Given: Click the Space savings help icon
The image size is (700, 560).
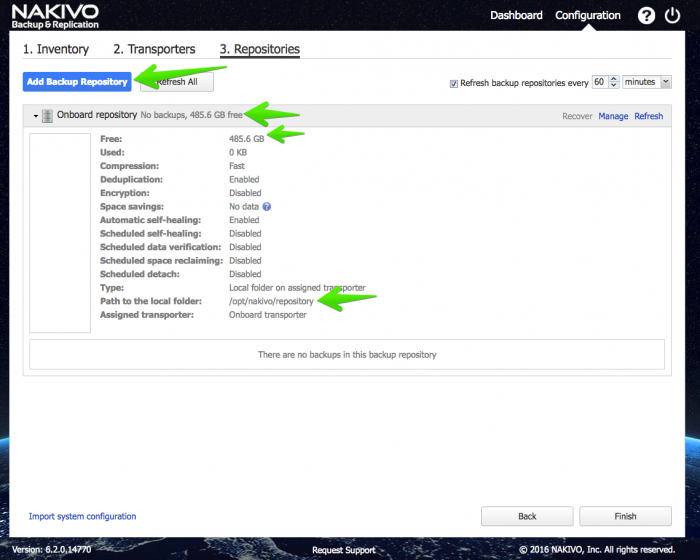Looking at the screenshot, I should pos(267,206).
